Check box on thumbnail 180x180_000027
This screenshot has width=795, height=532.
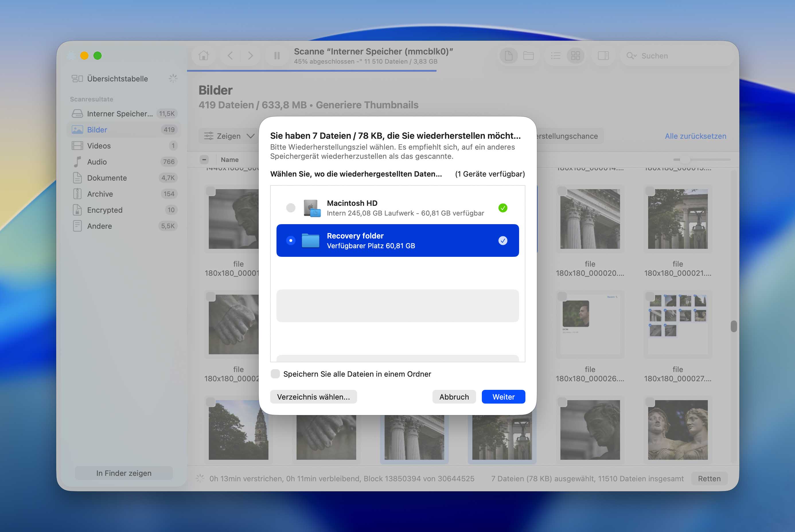[650, 296]
